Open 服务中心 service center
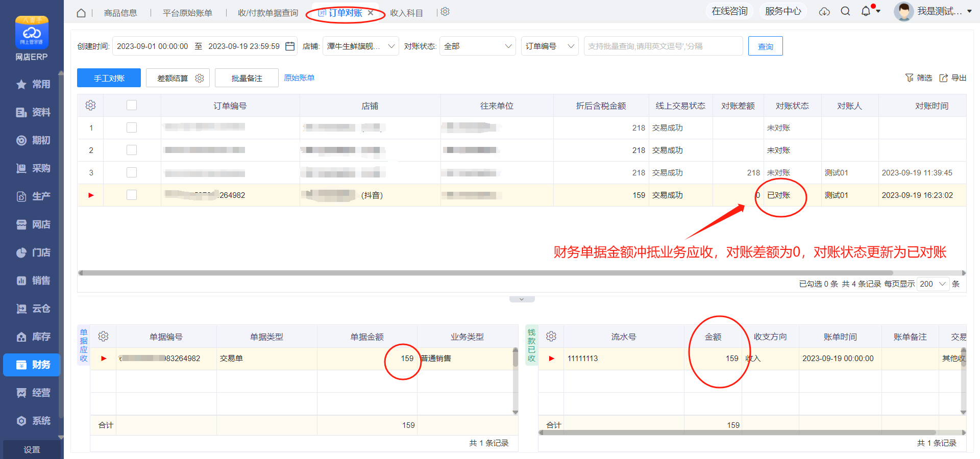 (782, 11)
